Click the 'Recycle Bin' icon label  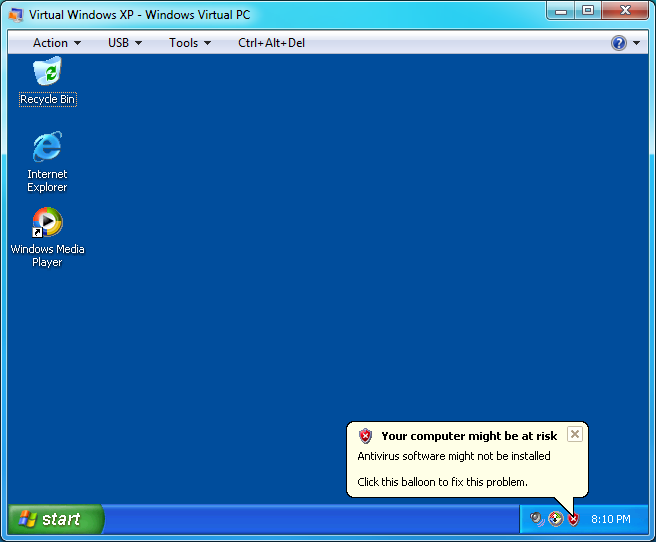click(48, 99)
